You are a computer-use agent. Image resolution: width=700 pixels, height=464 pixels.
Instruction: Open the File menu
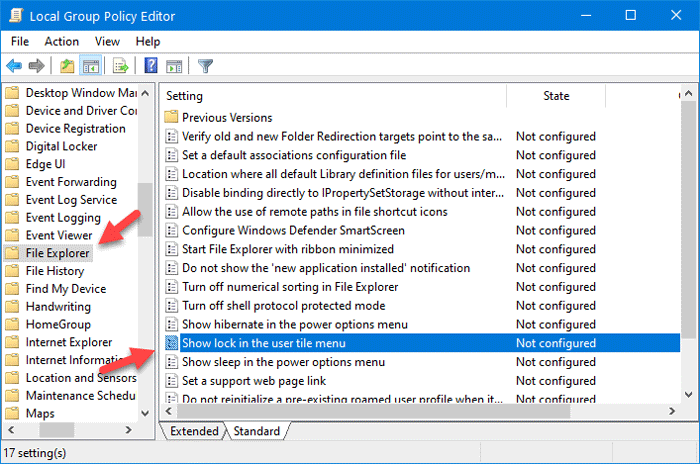pos(20,41)
